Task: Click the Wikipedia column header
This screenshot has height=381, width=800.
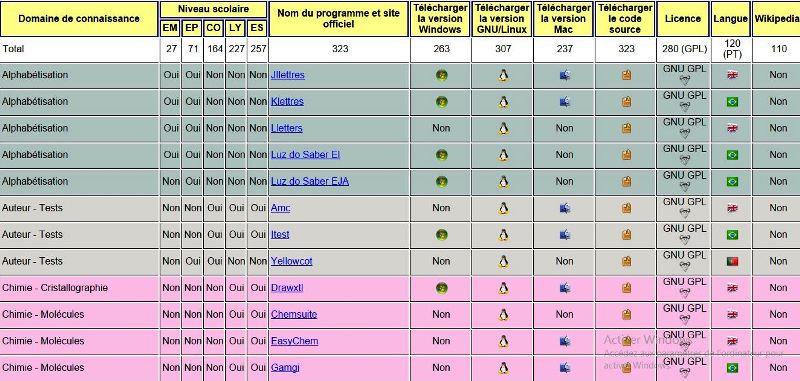Action: coord(777,19)
